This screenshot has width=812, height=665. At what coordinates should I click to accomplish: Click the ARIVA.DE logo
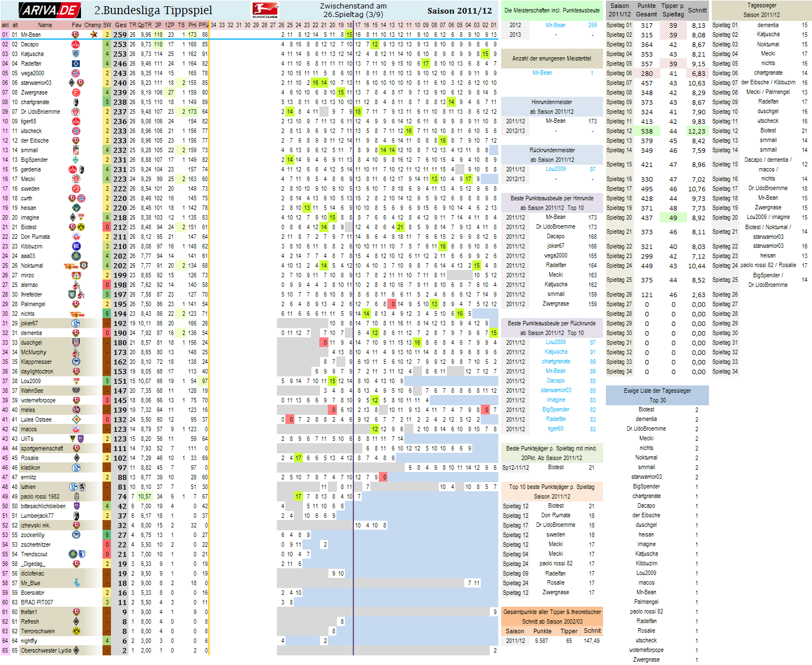click(49, 10)
